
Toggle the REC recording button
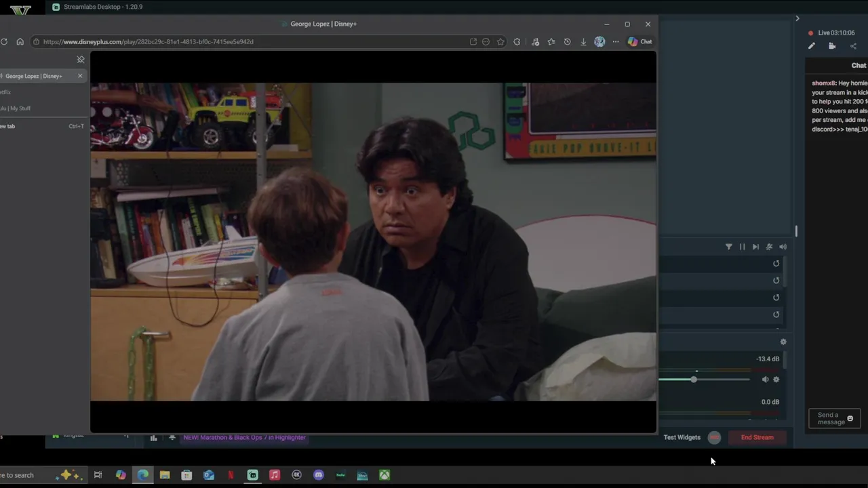pyautogui.click(x=714, y=437)
